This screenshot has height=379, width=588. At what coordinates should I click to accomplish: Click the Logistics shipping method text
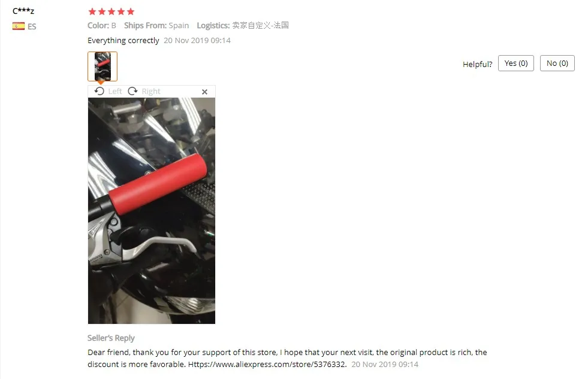[x=243, y=26]
